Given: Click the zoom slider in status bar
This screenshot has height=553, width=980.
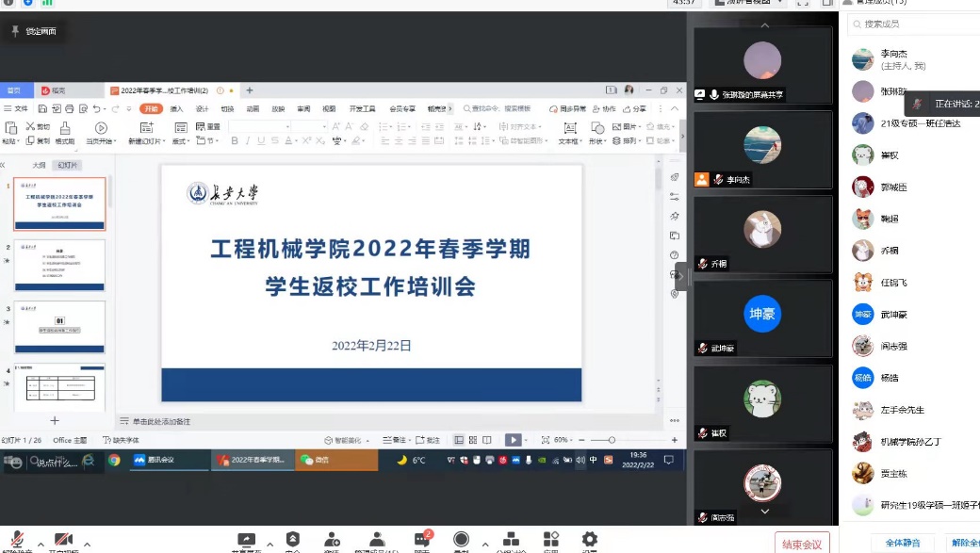Looking at the screenshot, I should (x=612, y=440).
